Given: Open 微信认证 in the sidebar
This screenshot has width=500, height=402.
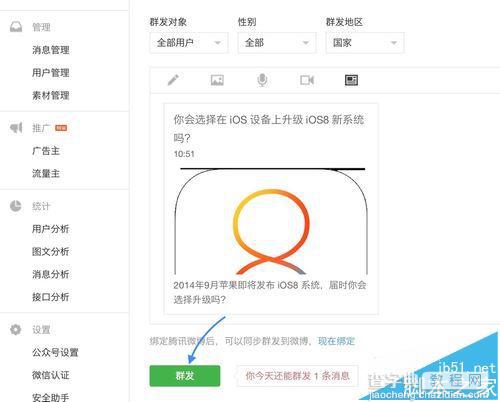Looking at the screenshot, I should click(51, 375).
